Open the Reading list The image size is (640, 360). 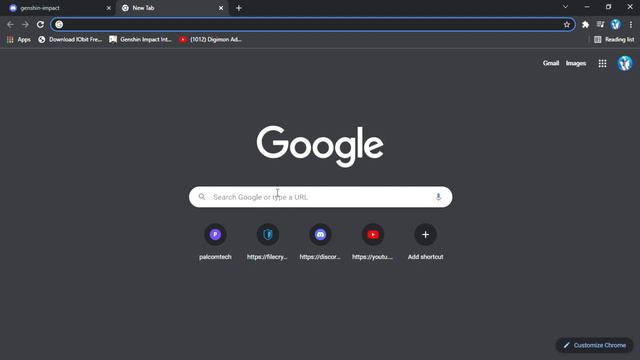614,40
